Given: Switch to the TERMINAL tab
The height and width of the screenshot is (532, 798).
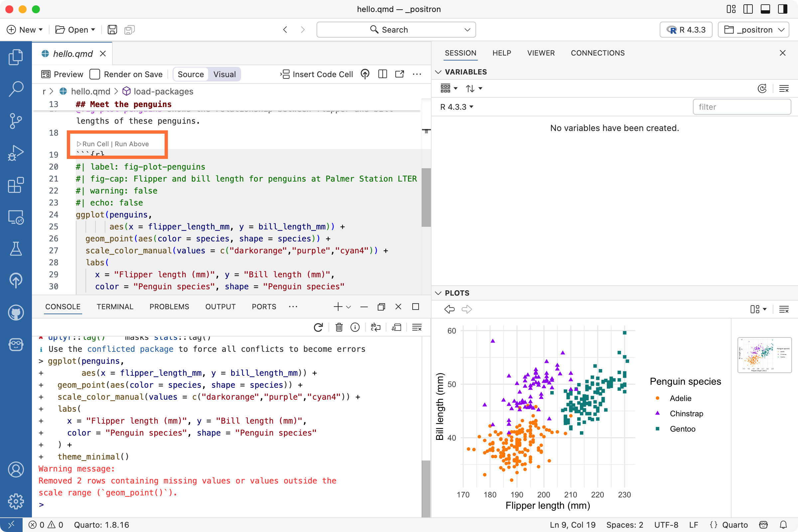Looking at the screenshot, I should (x=115, y=306).
